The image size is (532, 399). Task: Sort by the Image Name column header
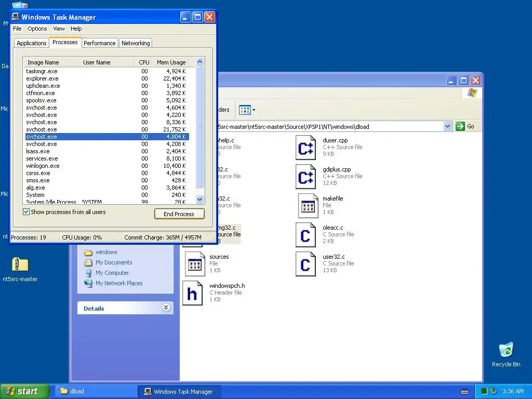[50, 62]
